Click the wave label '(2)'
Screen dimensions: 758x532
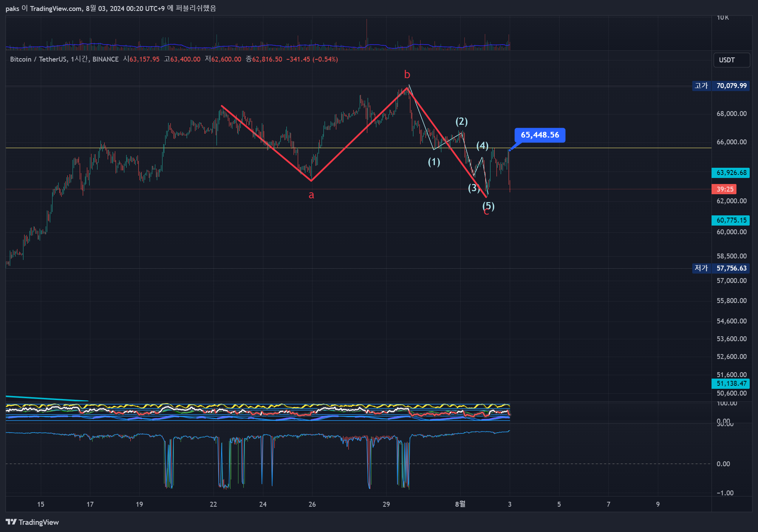click(461, 122)
